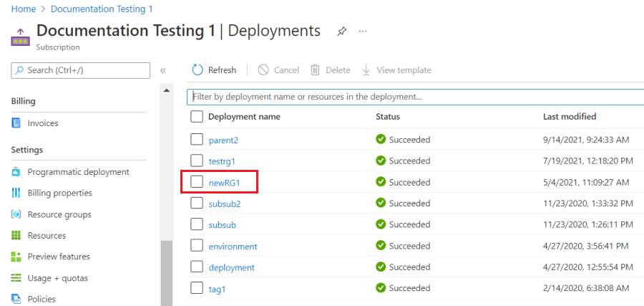Click the 5/4/2021, 11:09:27 AM timestamp
This screenshot has height=306, width=644.
586,183
